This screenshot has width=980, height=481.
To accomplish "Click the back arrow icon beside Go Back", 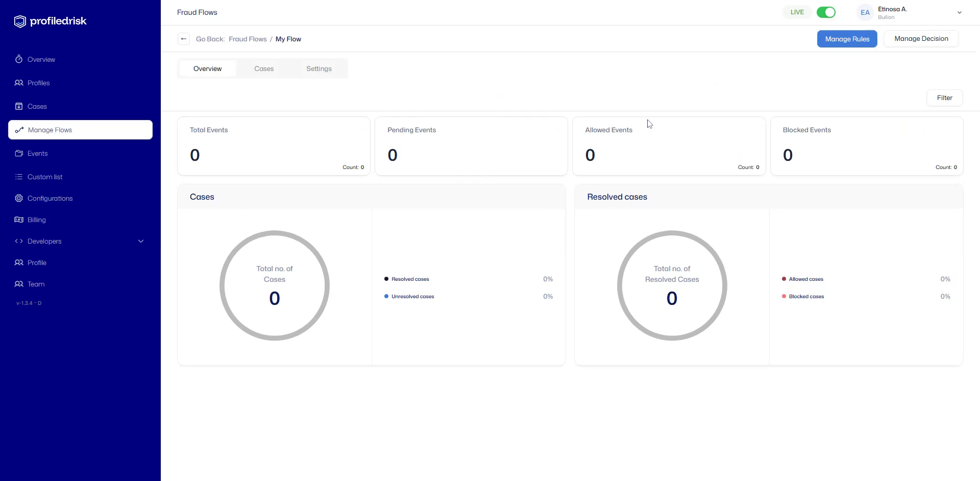I will tap(184, 39).
